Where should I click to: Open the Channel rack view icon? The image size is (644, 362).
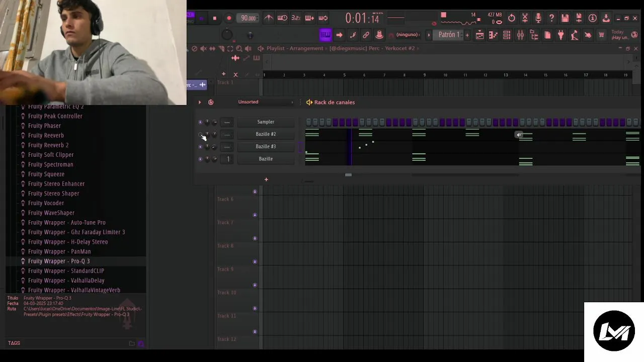(507, 35)
